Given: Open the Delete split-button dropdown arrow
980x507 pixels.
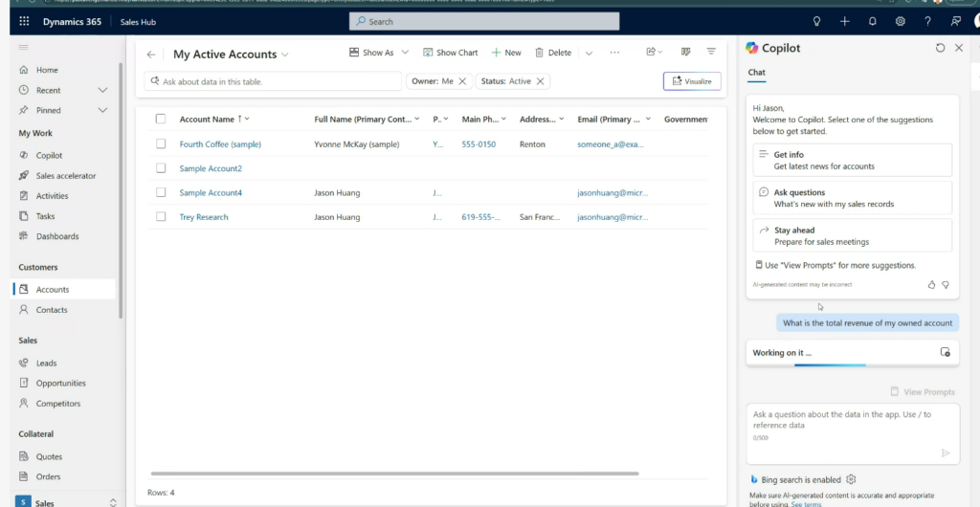Looking at the screenshot, I should (589, 53).
